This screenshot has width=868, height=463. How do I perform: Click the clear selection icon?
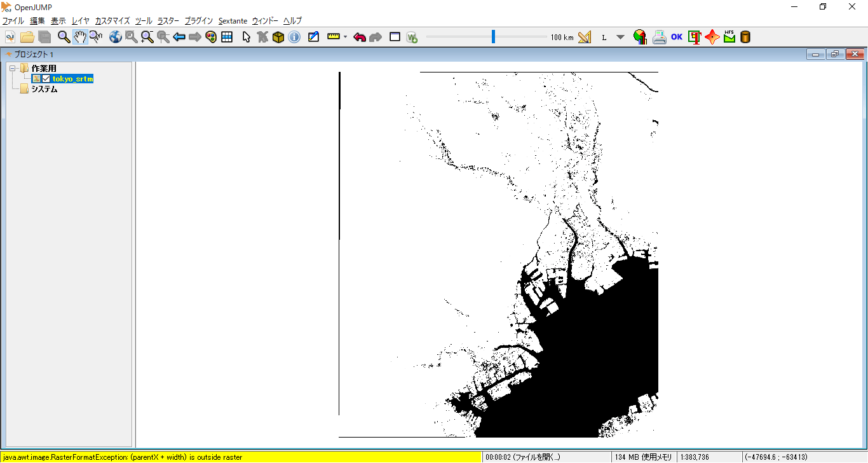(x=262, y=37)
